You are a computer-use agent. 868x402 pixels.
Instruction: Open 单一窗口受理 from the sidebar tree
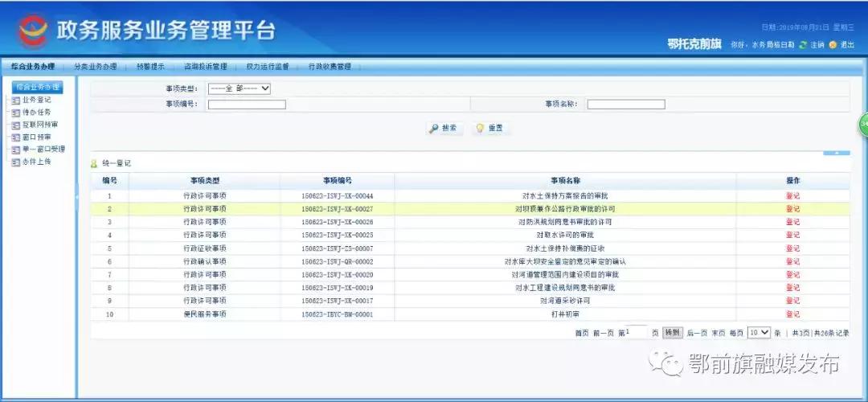(43, 150)
